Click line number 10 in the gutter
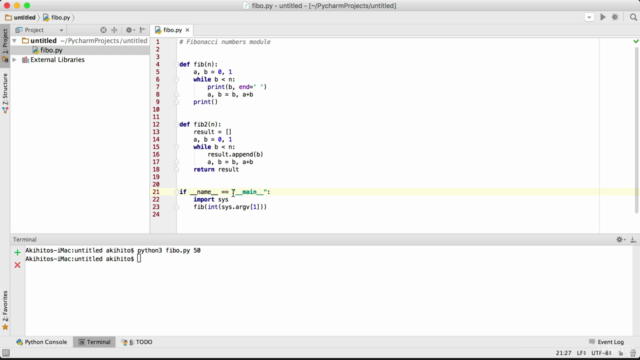This screenshot has height=360, width=640. [156, 109]
